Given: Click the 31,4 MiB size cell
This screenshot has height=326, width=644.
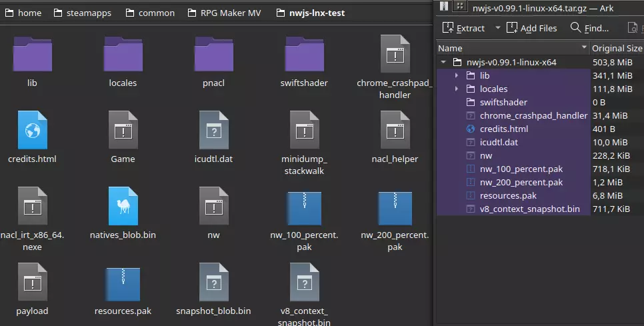Looking at the screenshot, I should [x=610, y=115].
